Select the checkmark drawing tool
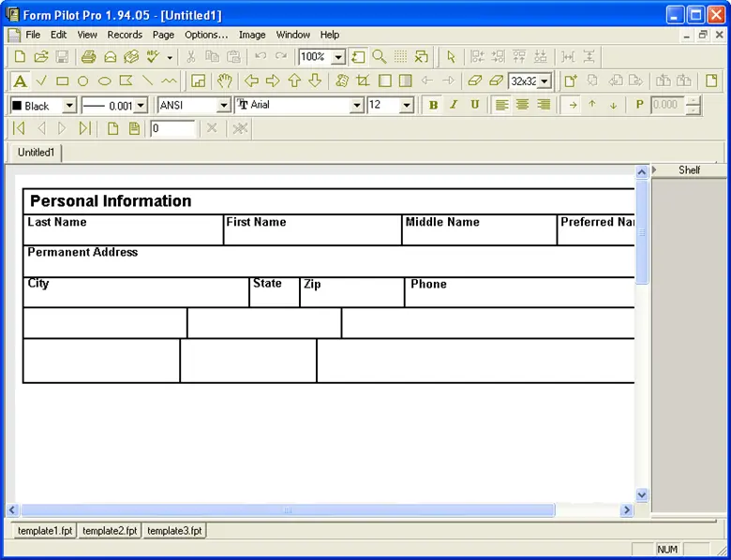 (41, 81)
